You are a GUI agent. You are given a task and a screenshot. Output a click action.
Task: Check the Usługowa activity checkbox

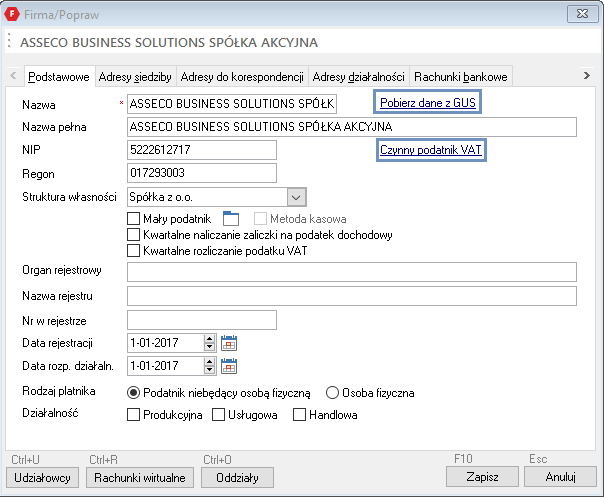(x=218, y=415)
